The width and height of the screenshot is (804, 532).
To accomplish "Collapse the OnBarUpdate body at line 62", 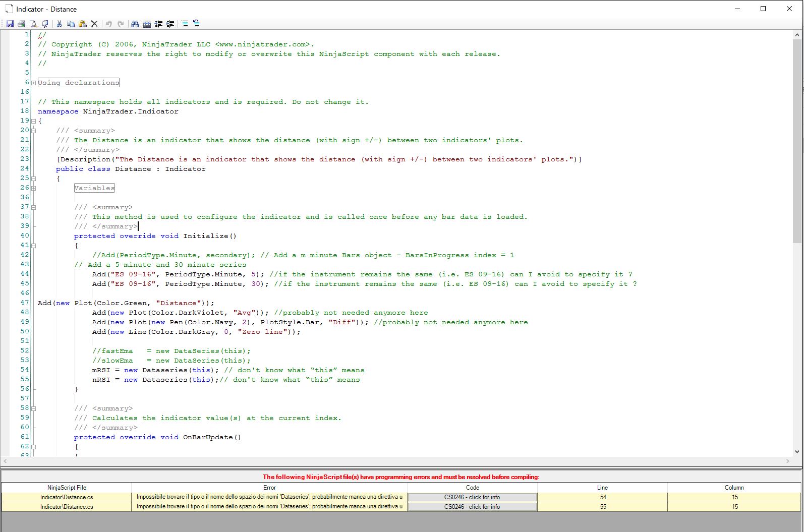I will click(x=33, y=447).
